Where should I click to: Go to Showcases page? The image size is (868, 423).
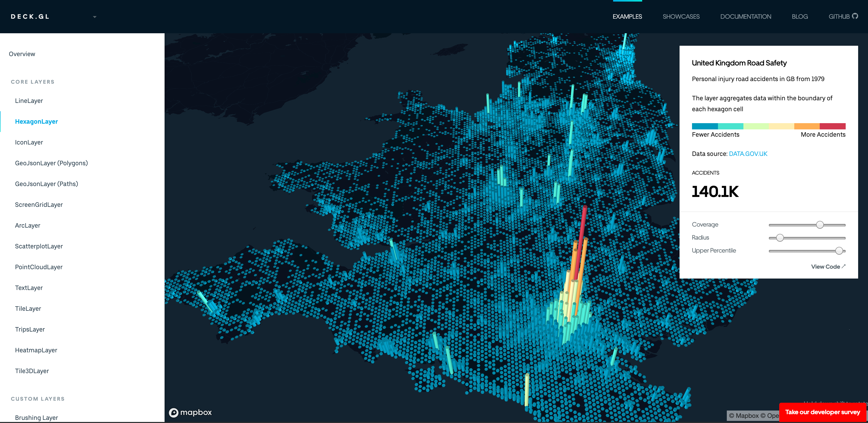(681, 17)
